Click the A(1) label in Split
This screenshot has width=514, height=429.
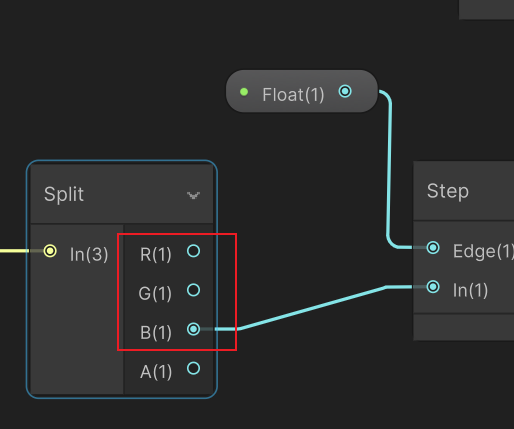(x=156, y=372)
